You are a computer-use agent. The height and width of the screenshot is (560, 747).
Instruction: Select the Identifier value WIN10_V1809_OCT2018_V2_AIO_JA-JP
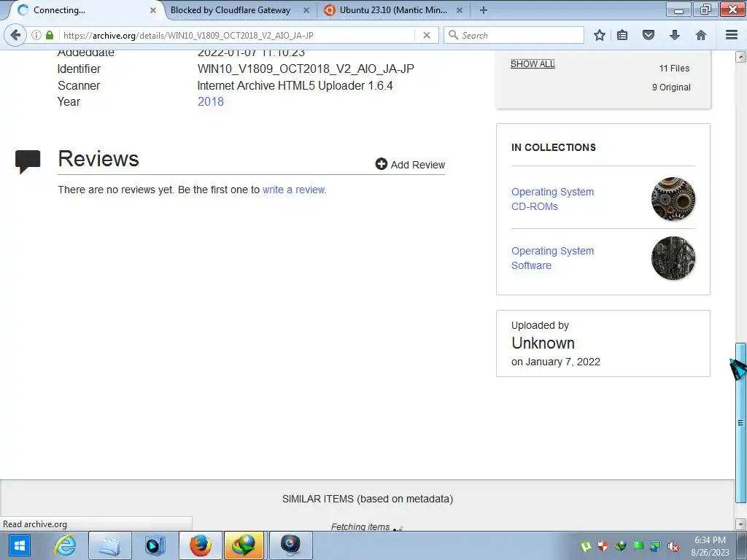pyautogui.click(x=306, y=69)
